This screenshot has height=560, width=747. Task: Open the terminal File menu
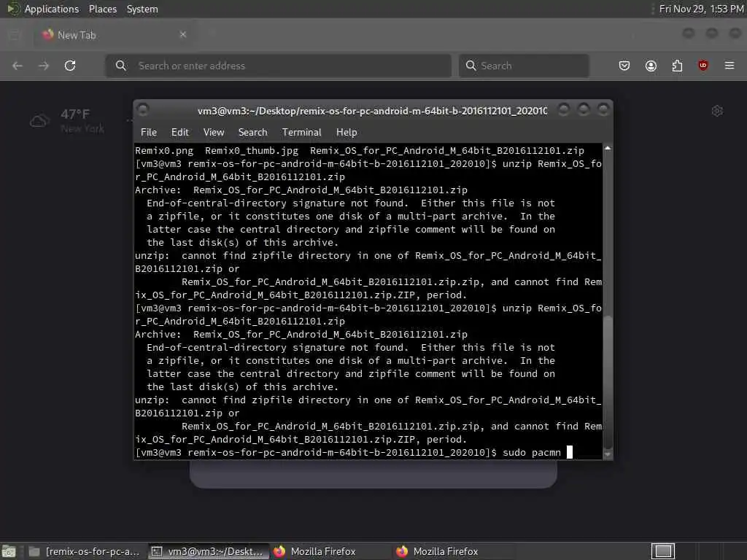pos(149,133)
